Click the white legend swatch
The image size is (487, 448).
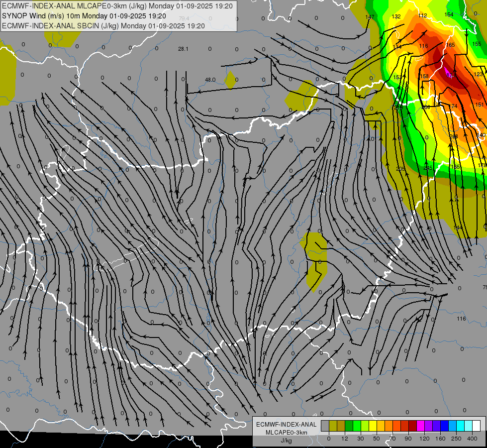coord(477,426)
